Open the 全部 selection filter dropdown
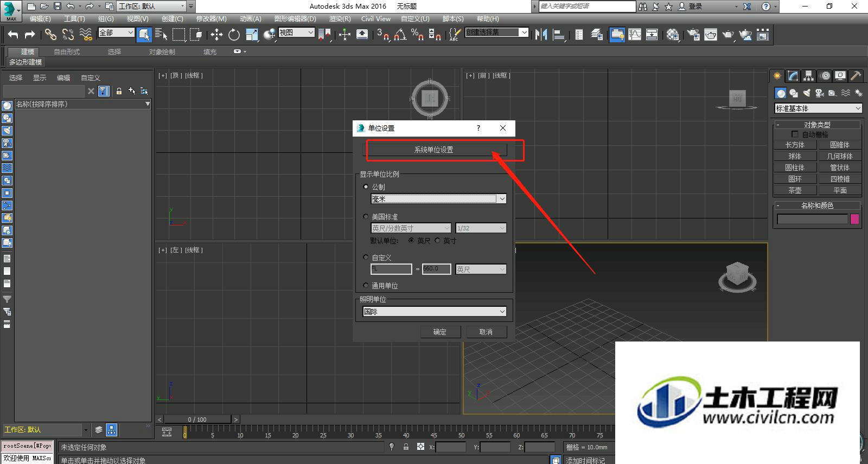Image resolution: width=868 pixels, height=464 pixels. pyautogui.click(x=116, y=33)
